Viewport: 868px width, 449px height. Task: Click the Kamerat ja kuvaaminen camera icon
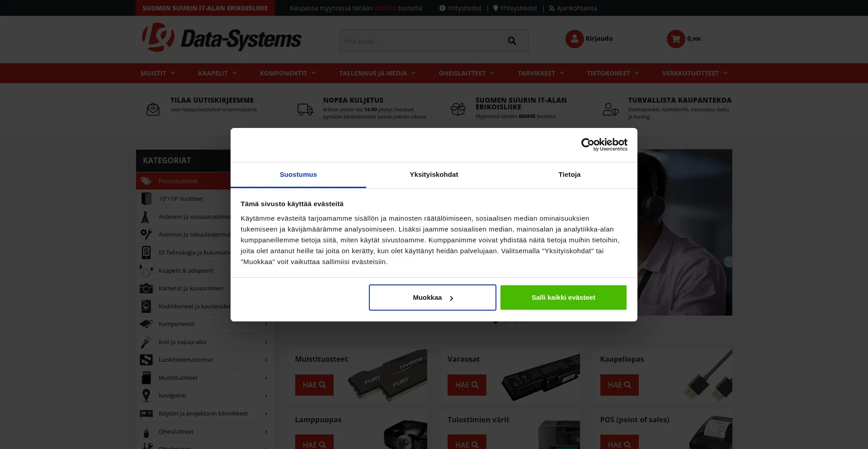(146, 288)
